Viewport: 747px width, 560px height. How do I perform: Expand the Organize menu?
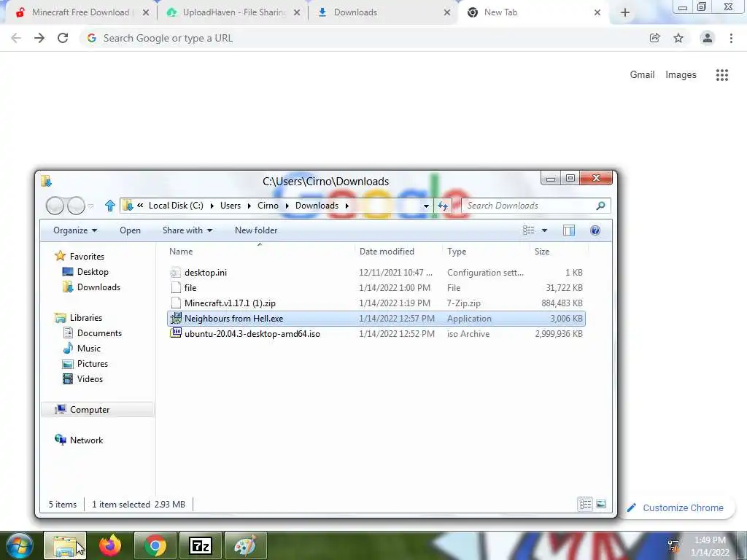(x=75, y=230)
